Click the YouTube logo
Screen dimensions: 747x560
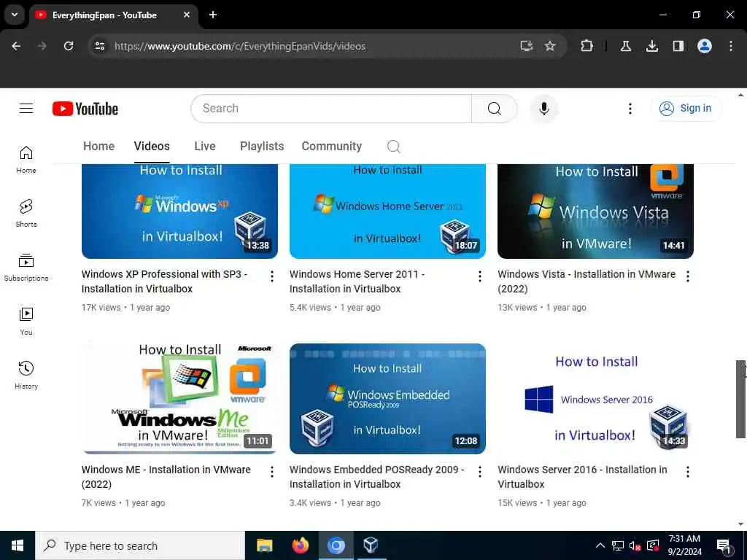pos(85,109)
